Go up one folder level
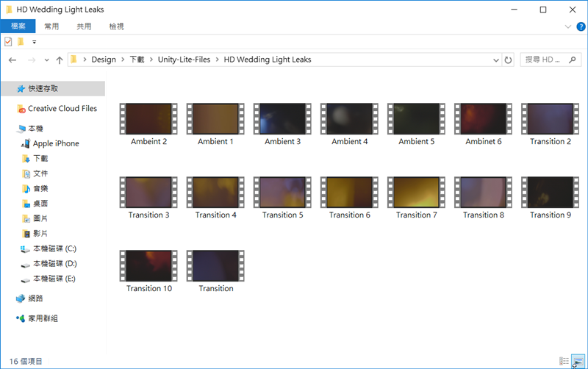 coord(59,60)
